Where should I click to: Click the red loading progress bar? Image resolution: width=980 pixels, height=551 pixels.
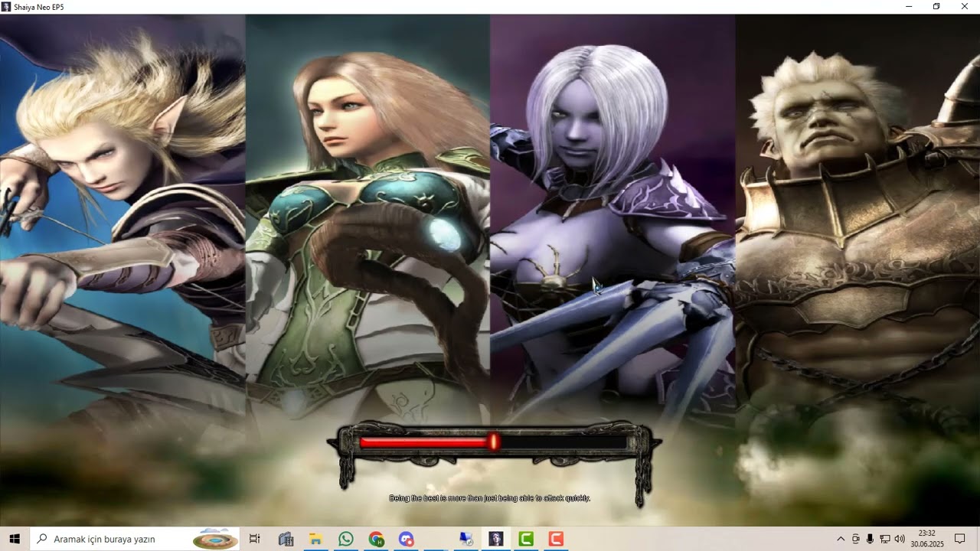[x=494, y=442]
